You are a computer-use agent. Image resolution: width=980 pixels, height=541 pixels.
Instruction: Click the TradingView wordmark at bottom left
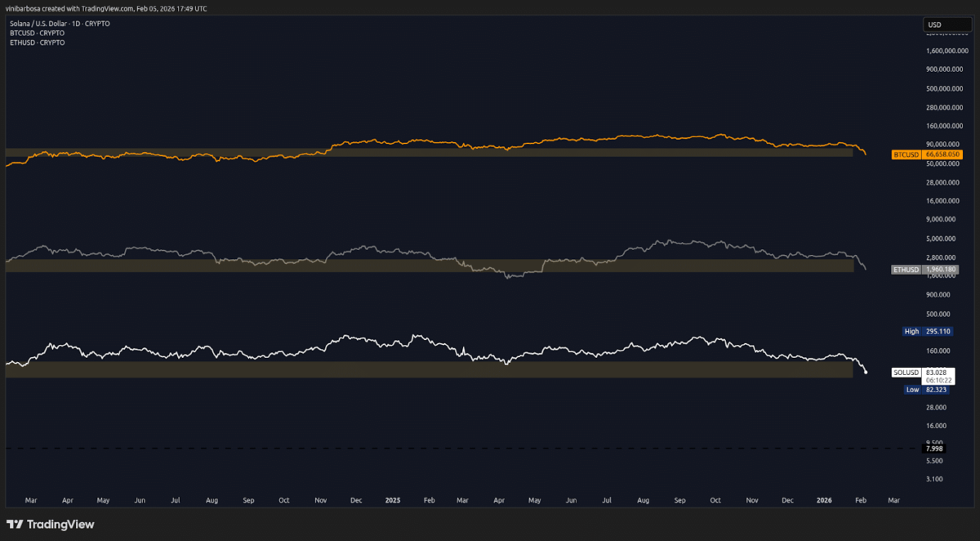pyautogui.click(x=63, y=524)
